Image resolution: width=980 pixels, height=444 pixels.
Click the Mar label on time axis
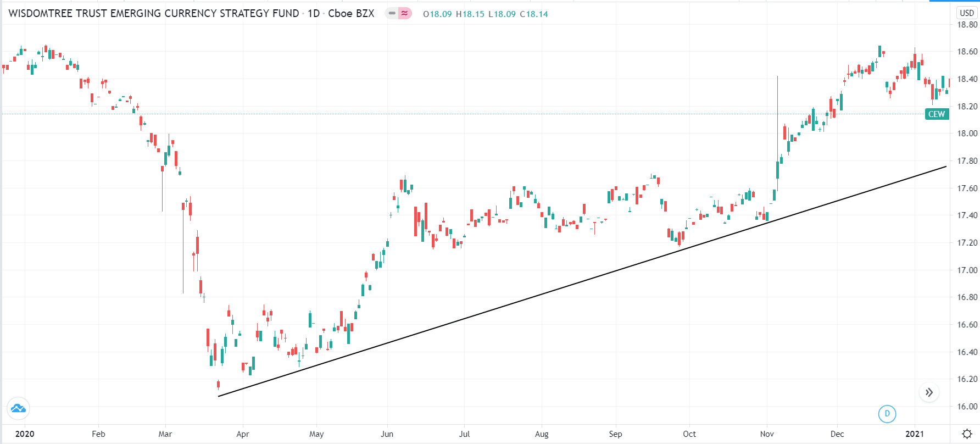[x=165, y=434]
